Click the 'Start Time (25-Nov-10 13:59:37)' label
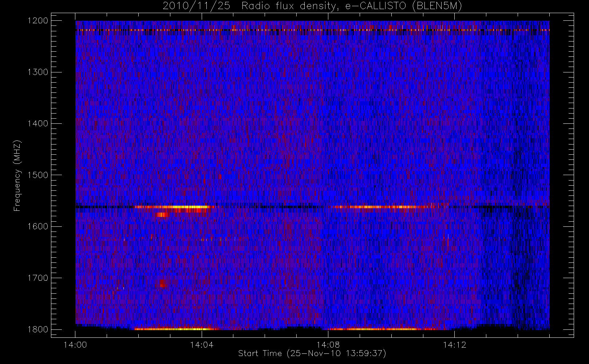The image size is (589, 364). tap(312, 353)
